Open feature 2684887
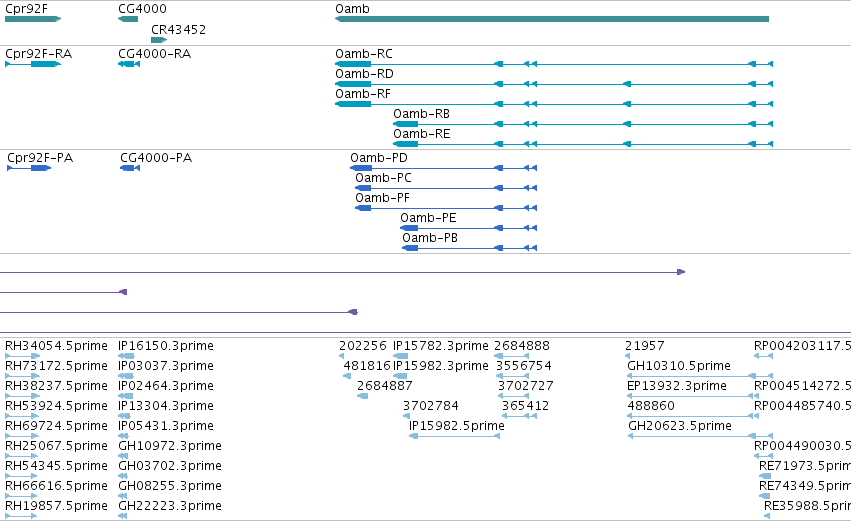 (x=385, y=386)
